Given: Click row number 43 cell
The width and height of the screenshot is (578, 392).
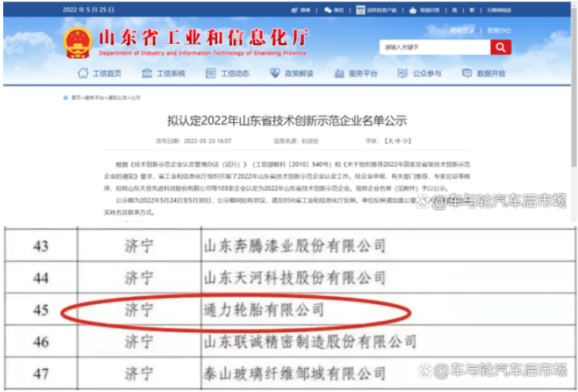Looking at the screenshot, I should point(41,246).
